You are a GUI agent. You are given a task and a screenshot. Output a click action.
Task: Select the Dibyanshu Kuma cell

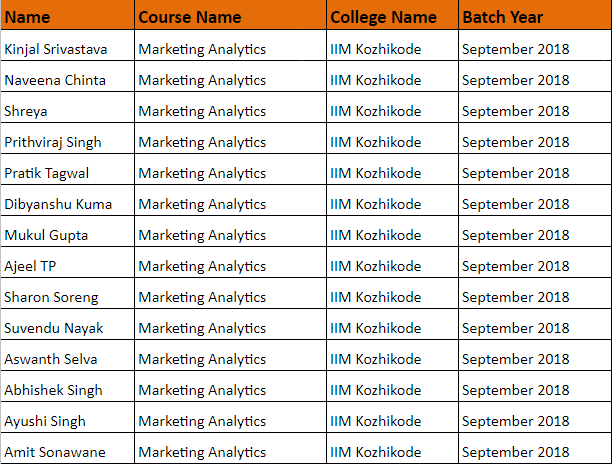click(x=66, y=204)
